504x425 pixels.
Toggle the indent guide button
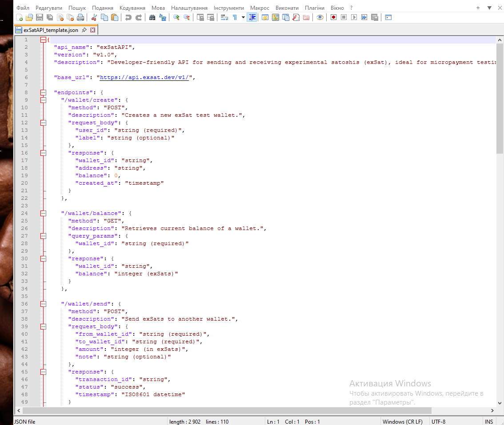pyautogui.click(x=252, y=17)
